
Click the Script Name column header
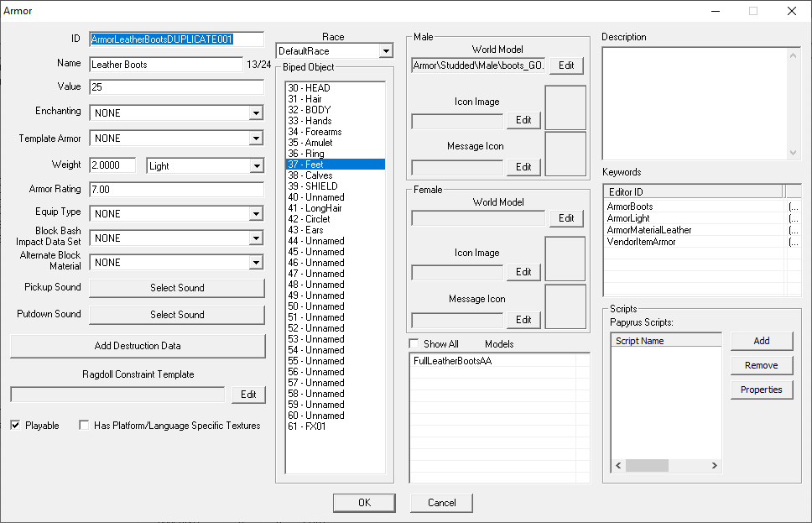[x=666, y=341]
